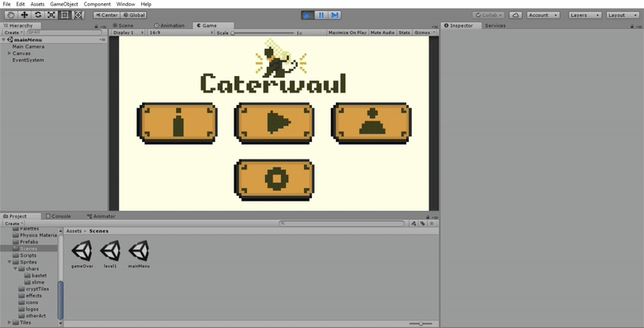Open the Hierarchy Create dropdown
The image size is (644, 328).
pos(13,32)
